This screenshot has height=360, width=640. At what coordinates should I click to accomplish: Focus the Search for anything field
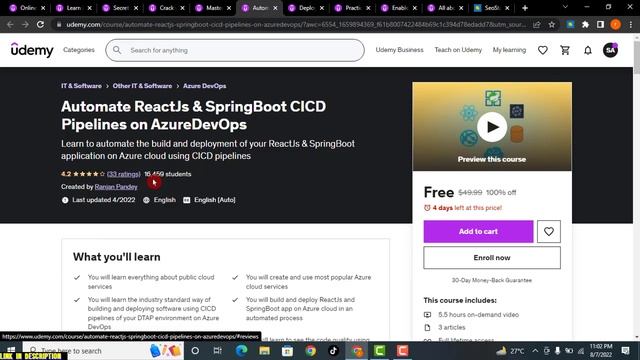point(235,50)
